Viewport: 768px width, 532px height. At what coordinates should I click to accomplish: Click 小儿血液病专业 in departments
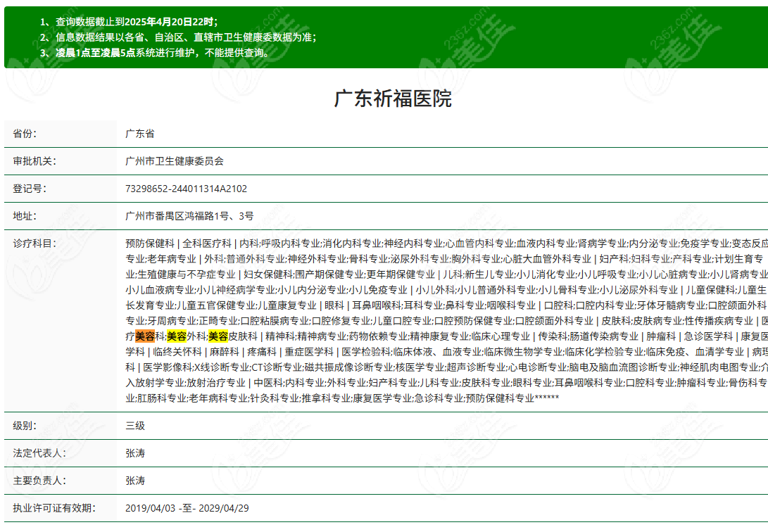[160, 290]
